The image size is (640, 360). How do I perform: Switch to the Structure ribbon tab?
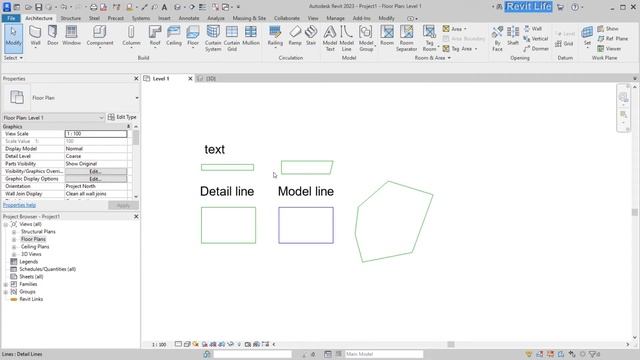point(71,18)
